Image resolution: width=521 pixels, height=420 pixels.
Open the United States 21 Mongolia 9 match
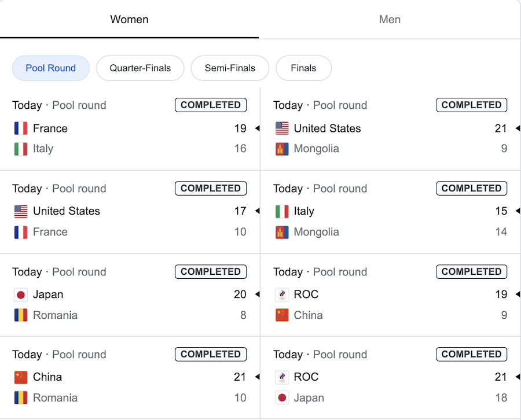[x=390, y=129]
